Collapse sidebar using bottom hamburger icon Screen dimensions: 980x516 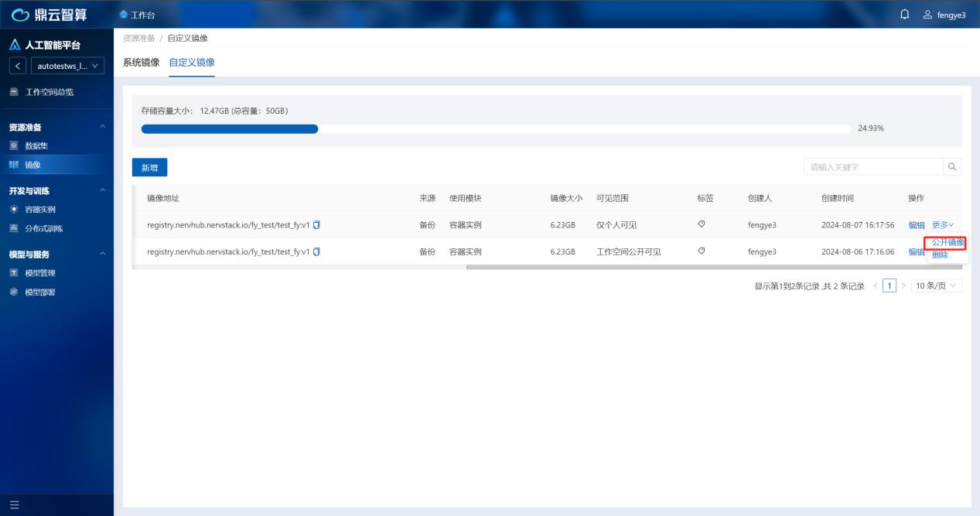(14, 506)
